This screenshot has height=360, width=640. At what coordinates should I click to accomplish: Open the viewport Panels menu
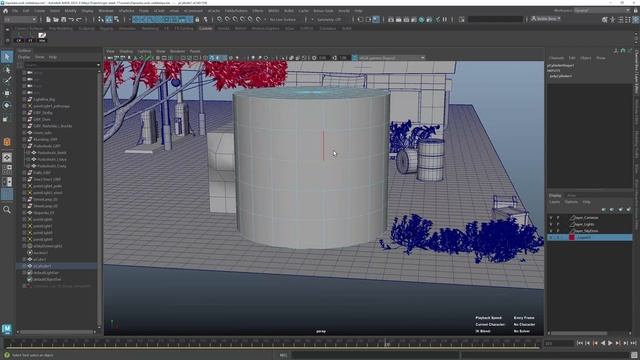tap(195, 51)
